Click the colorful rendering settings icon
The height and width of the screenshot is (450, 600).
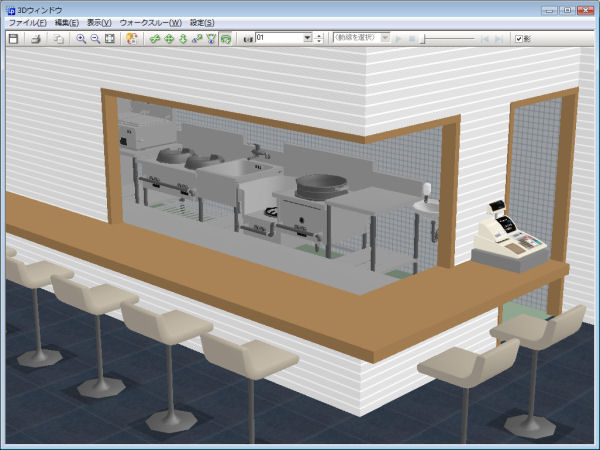[x=131, y=38]
